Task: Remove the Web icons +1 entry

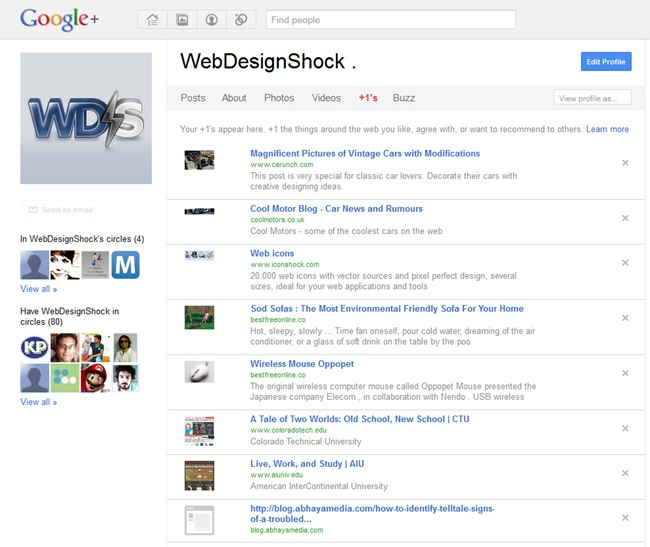Action: coord(625,263)
